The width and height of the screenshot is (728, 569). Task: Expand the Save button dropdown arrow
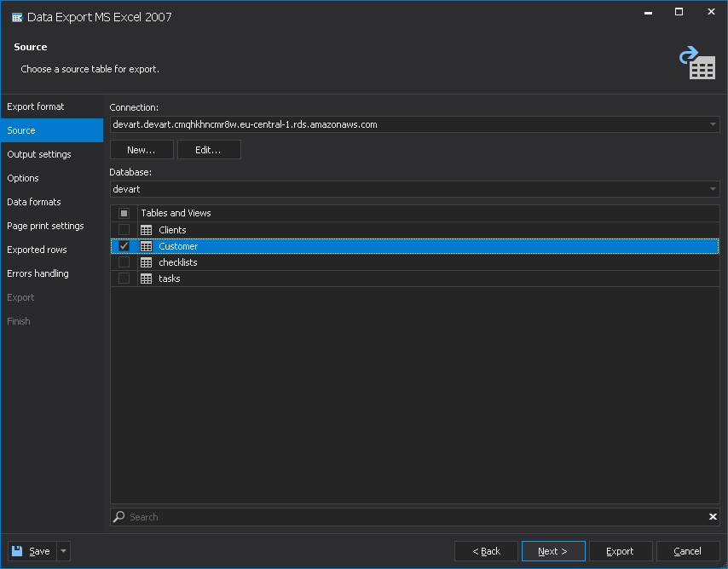pos(64,551)
